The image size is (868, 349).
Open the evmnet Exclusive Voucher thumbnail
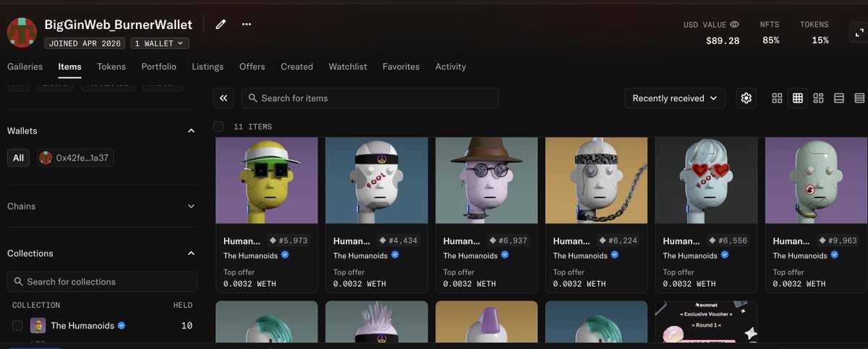tap(706, 322)
